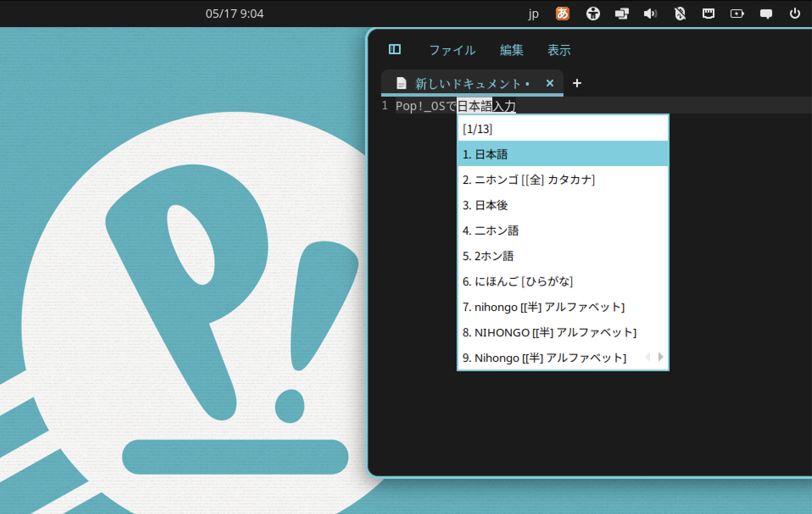Open the Bluetooth applet in top panel
This screenshot has width=812, height=514.
coord(680,14)
